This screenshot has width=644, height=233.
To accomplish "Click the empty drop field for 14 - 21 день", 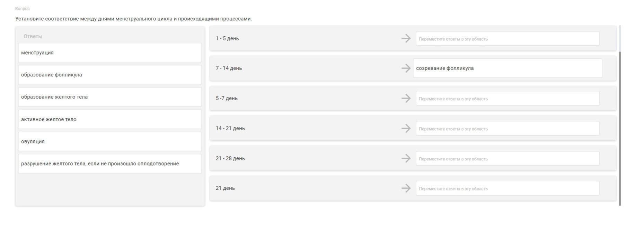I will 508,128.
